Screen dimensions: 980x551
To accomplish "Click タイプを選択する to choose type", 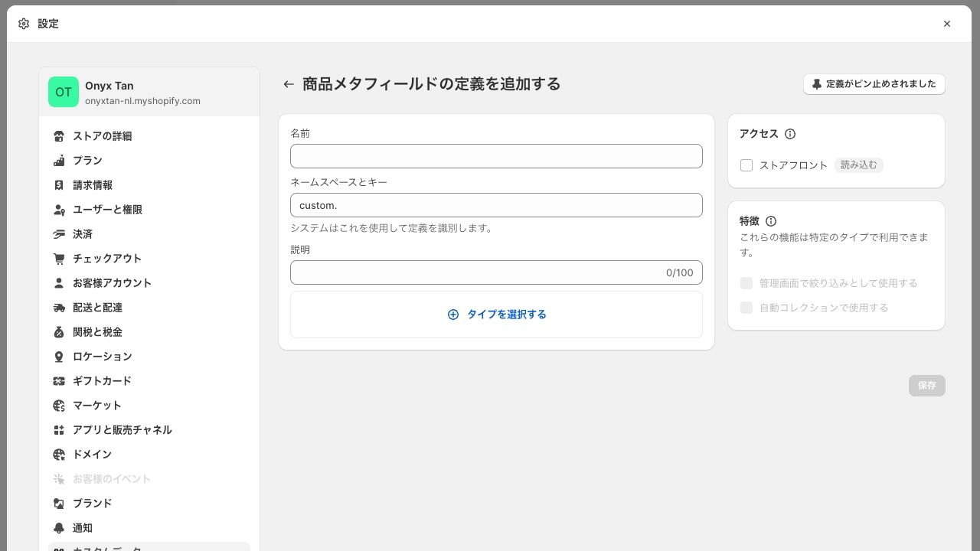I will [496, 315].
